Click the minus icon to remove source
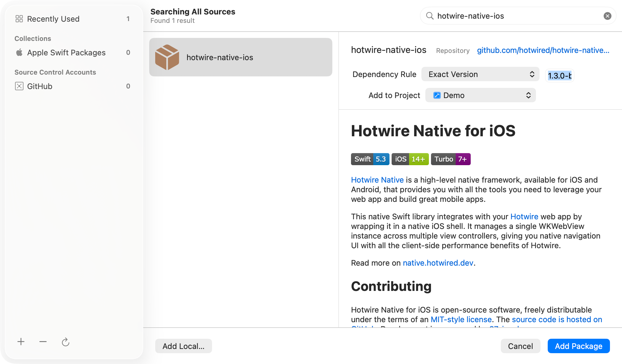 [43, 342]
